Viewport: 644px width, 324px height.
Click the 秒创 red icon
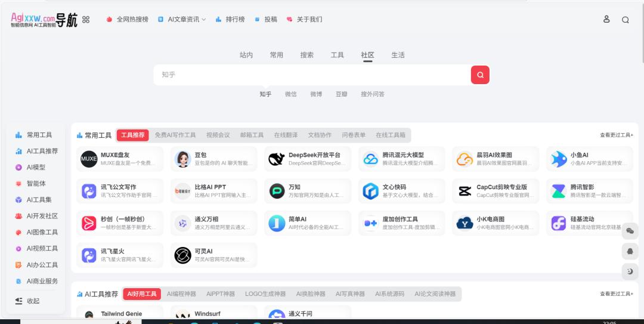[x=89, y=223]
